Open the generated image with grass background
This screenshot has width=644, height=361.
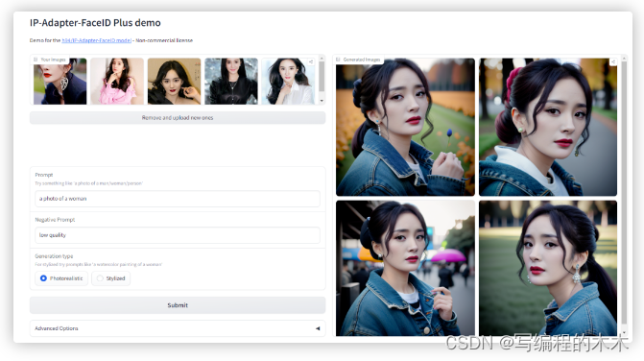[548, 268]
